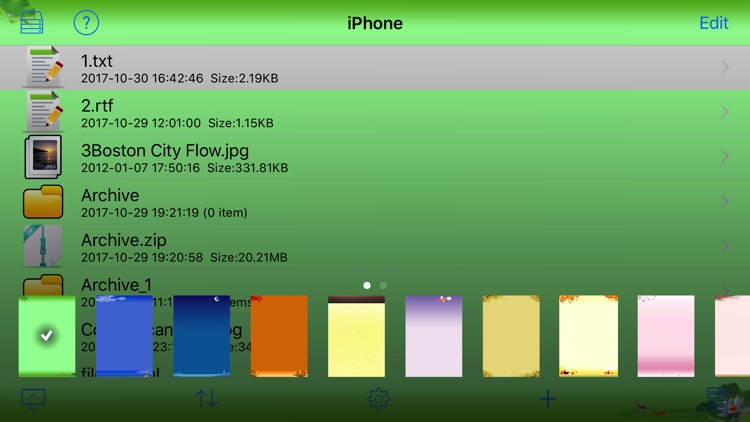Select the Archive_1 folder name
The image size is (750, 422).
(116, 285)
